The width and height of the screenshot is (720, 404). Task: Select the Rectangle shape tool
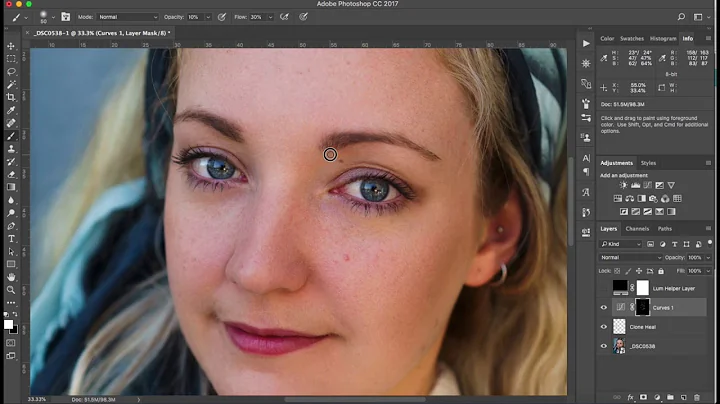(11, 264)
